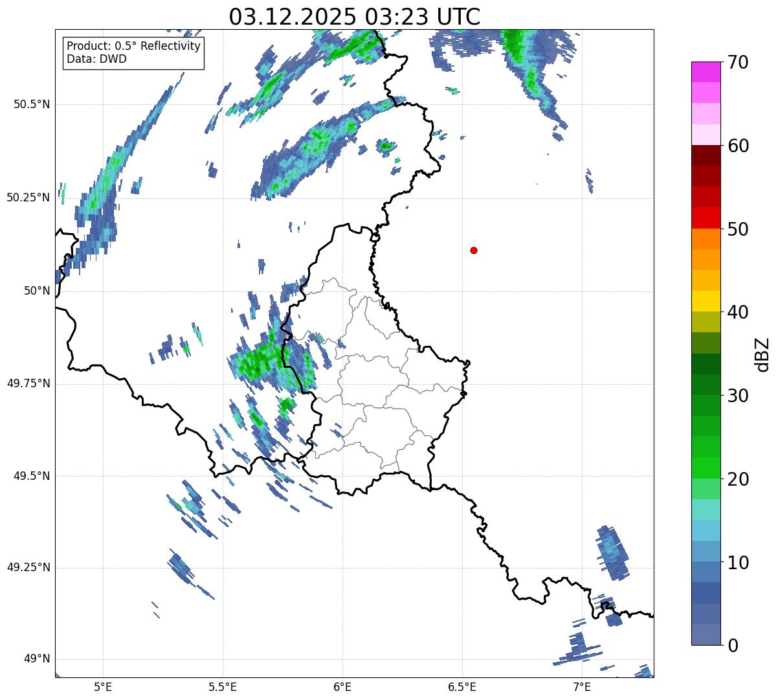Click the 50°N latitude label
Viewport: 778px width, 700px height.
[x=37, y=291]
